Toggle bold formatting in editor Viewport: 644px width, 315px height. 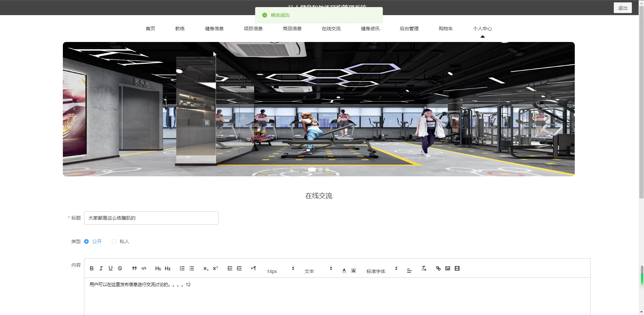(91, 268)
